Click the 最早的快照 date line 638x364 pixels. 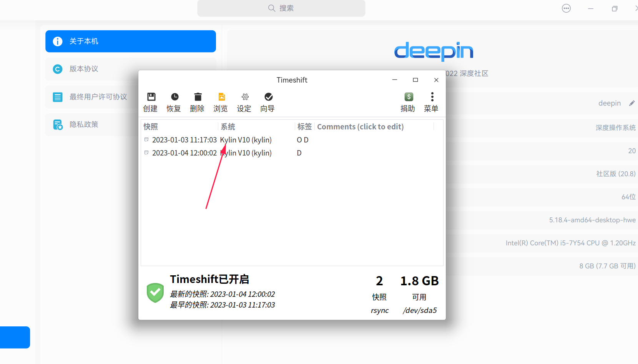[x=223, y=305]
